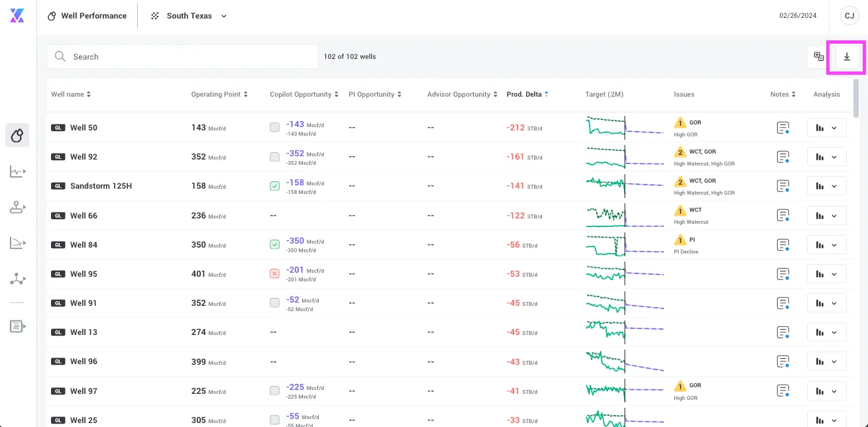Screen dimensions: 868x427
Task: Click the table vertical scrollbar
Action: (x=856, y=98)
